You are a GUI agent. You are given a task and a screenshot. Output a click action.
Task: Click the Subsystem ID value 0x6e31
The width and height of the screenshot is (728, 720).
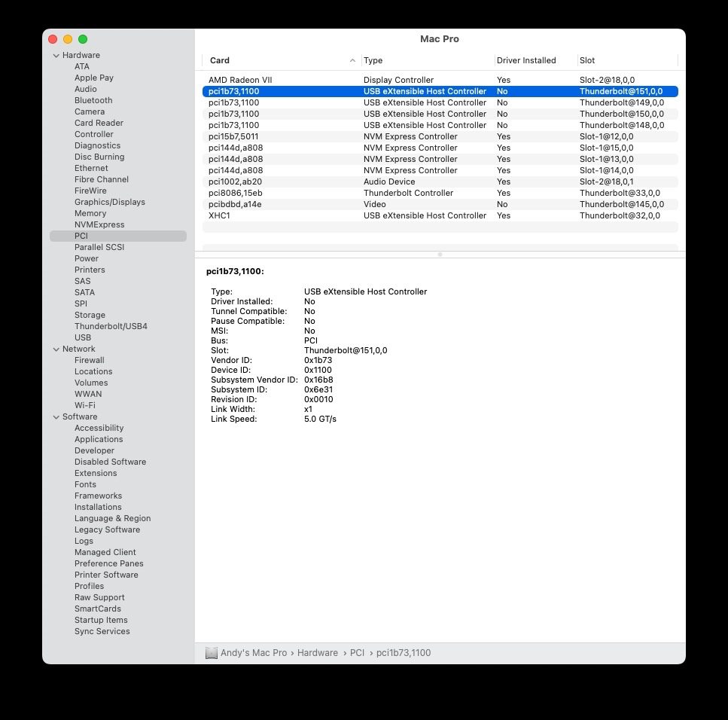coord(318,389)
